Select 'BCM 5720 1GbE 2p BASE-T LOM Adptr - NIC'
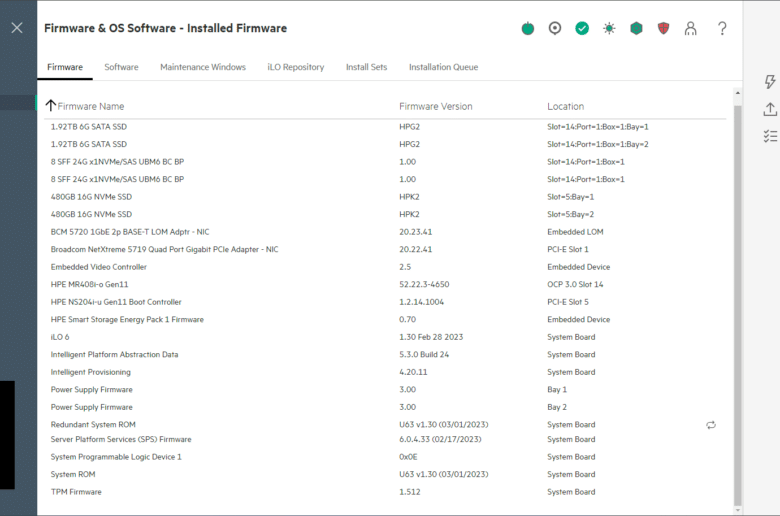780x516 pixels. pos(130,232)
